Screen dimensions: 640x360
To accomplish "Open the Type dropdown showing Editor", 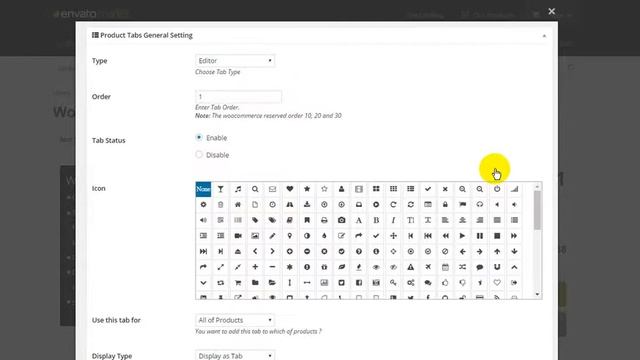I will tap(235, 60).
